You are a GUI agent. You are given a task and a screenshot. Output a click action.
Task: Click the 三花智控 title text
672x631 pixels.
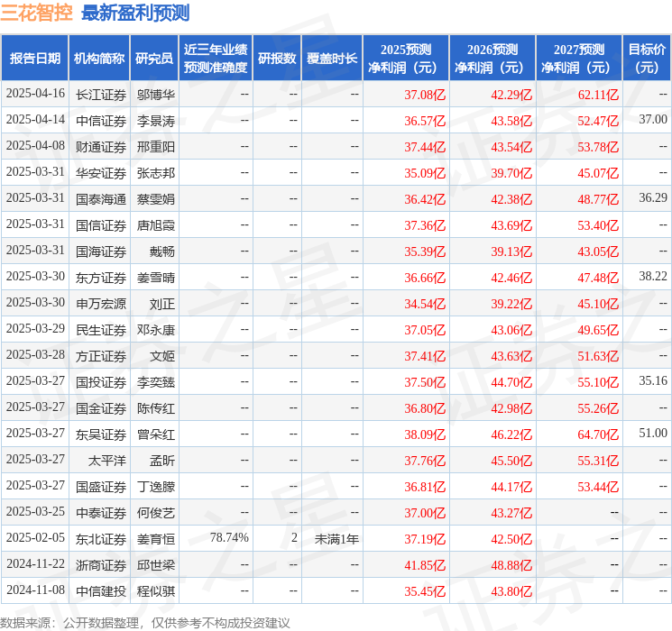[36, 13]
